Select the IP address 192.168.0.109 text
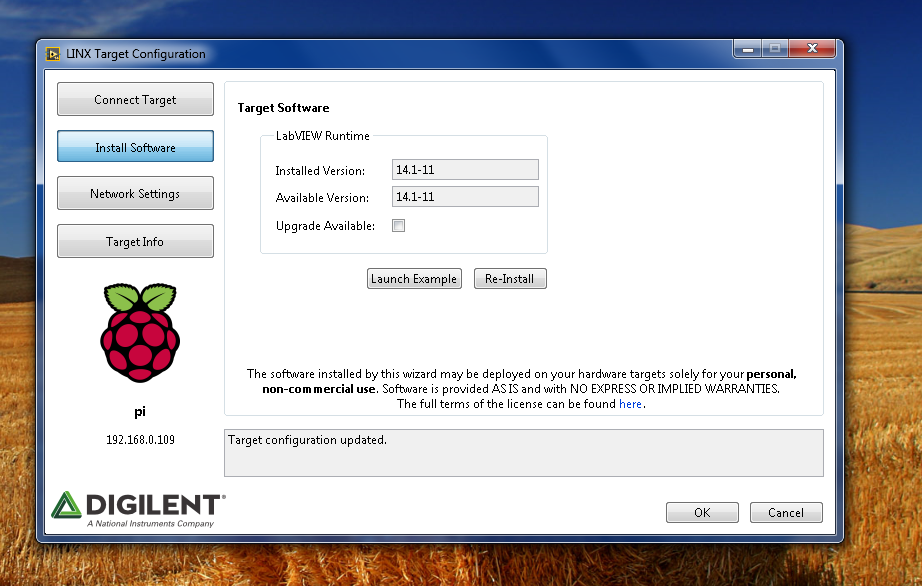Image resolution: width=922 pixels, height=586 pixels. point(141,440)
